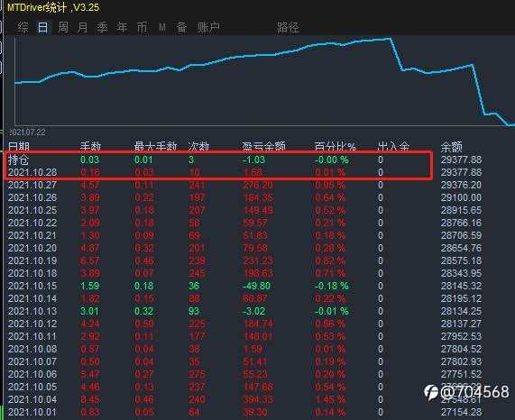Viewport: 515px width, 420px height.
Task: Open the 账户 account tab
Action: (208, 27)
